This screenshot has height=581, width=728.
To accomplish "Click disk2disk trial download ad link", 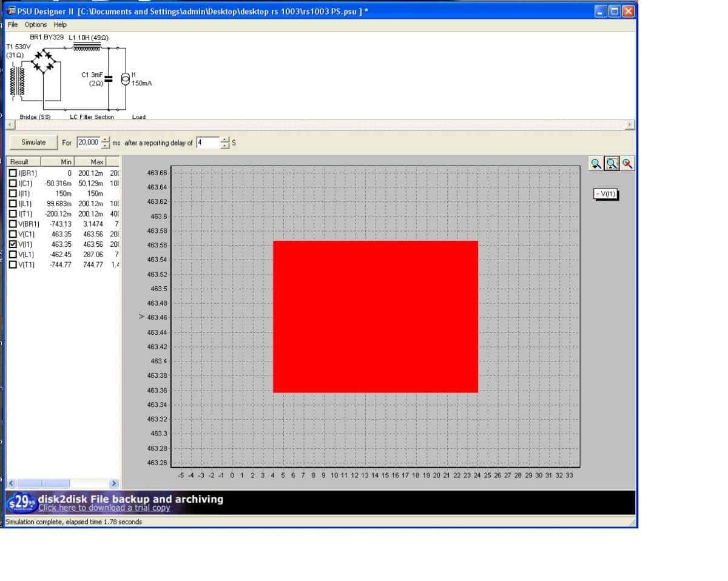I will point(104,508).
